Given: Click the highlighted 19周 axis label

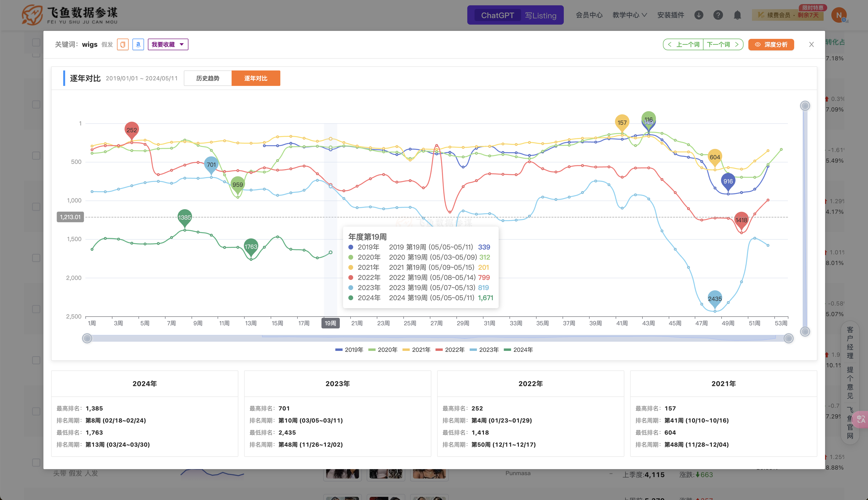Looking at the screenshot, I should click(330, 323).
